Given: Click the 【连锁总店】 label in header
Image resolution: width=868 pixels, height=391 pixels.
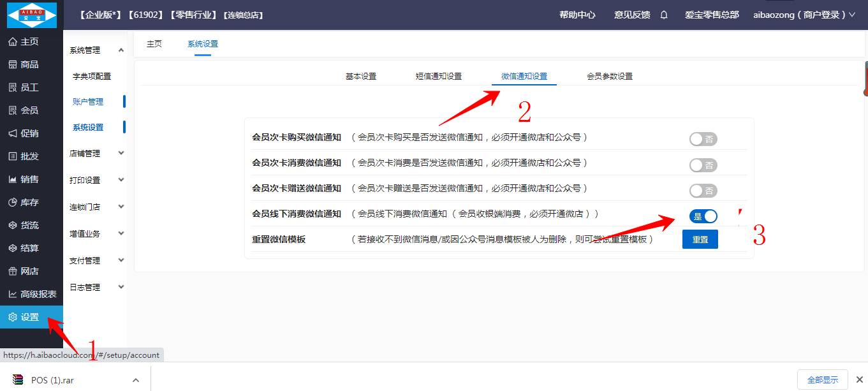Looking at the screenshot, I should tap(244, 15).
